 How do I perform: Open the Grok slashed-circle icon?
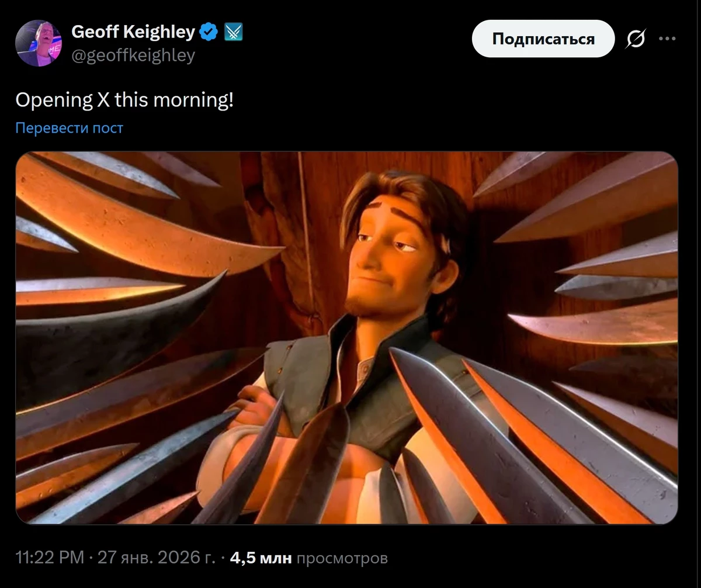[x=636, y=39]
